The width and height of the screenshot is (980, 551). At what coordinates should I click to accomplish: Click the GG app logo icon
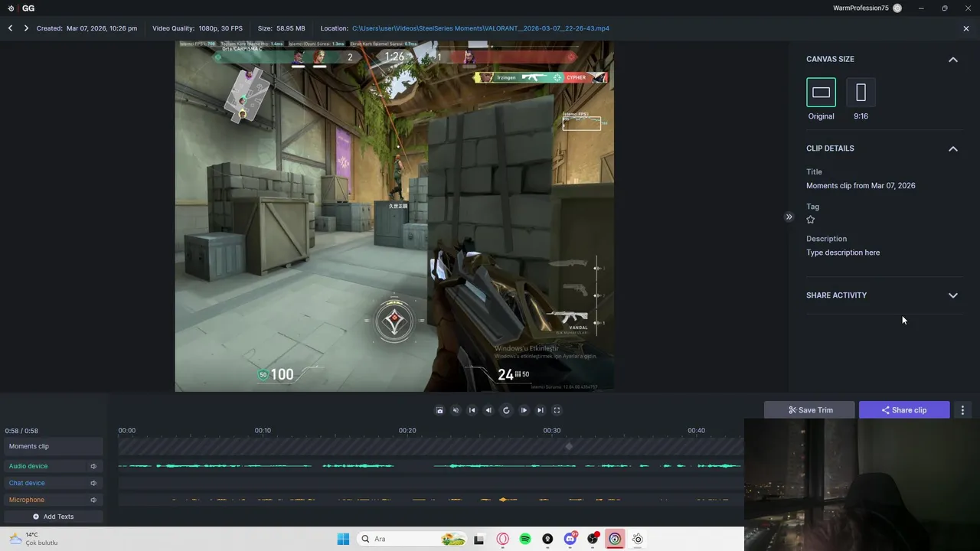pyautogui.click(x=11, y=8)
